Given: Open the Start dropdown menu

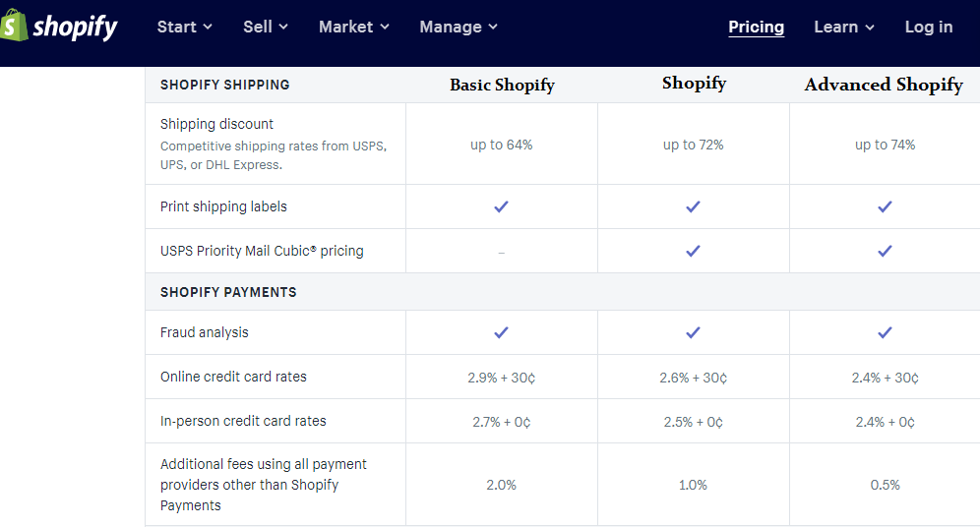Looking at the screenshot, I should click(x=184, y=27).
